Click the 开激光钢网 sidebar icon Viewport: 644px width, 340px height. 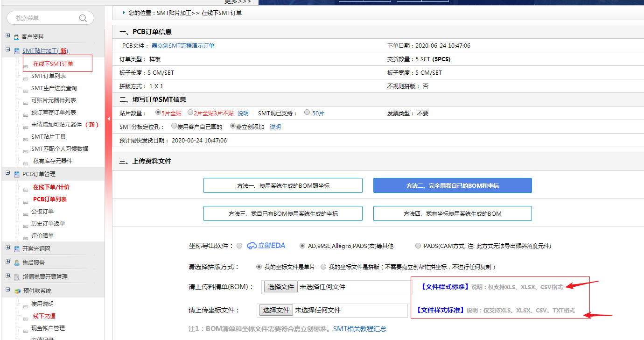pyautogui.click(x=17, y=249)
